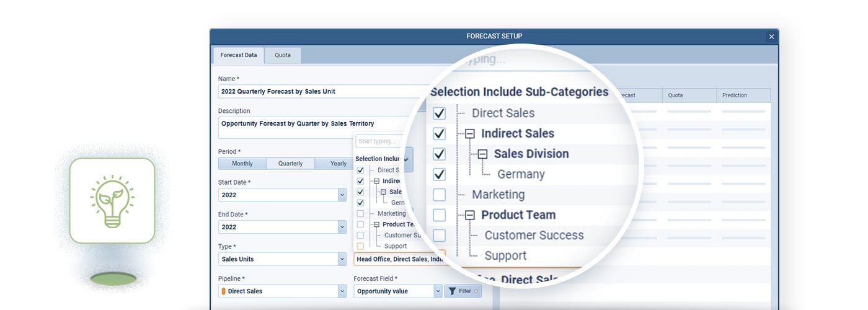
Task: Check the Marketing checkbox in the unmagnified list
Action: click(360, 213)
